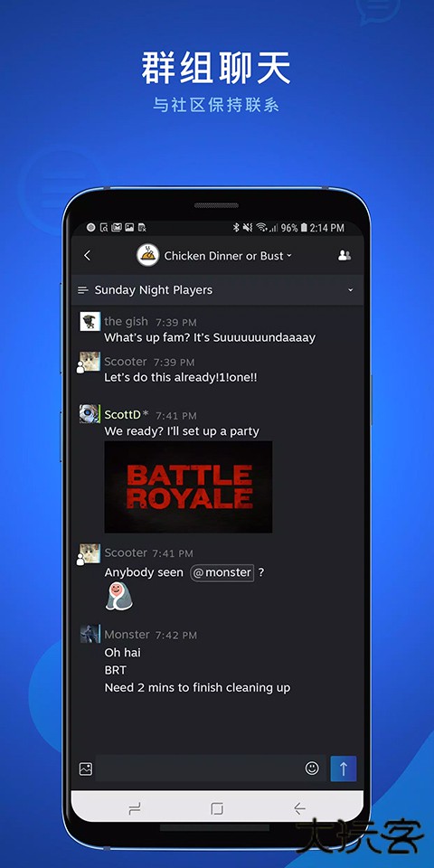The width and height of the screenshot is (434, 868).
Task: Select the Sunday Night Players channel bar
Action: tap(217, 290)
